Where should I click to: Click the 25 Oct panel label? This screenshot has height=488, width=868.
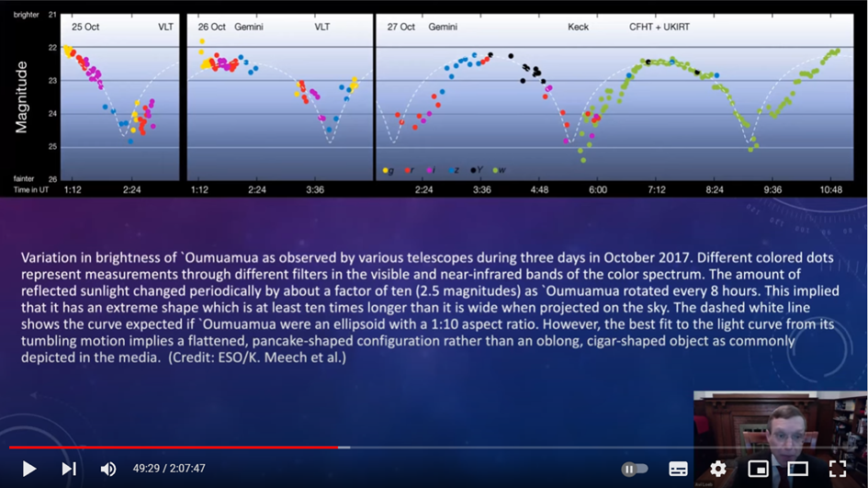click(85, 27)
